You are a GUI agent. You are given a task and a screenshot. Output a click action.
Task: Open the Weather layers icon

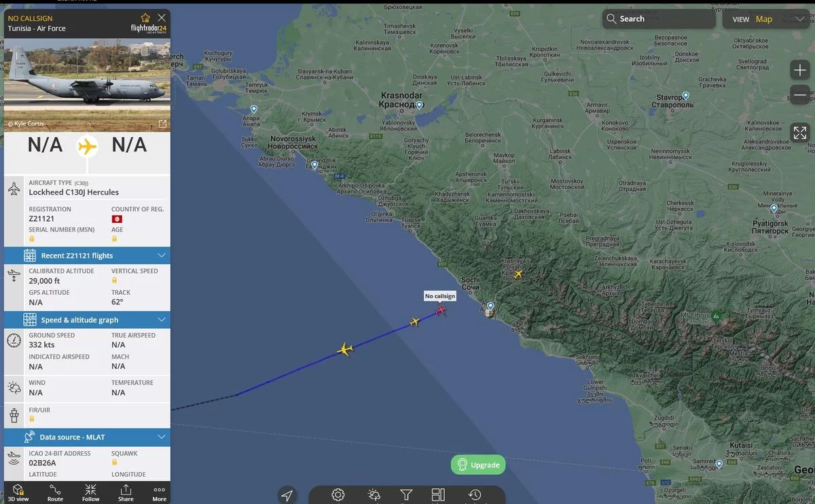(374, 495)
